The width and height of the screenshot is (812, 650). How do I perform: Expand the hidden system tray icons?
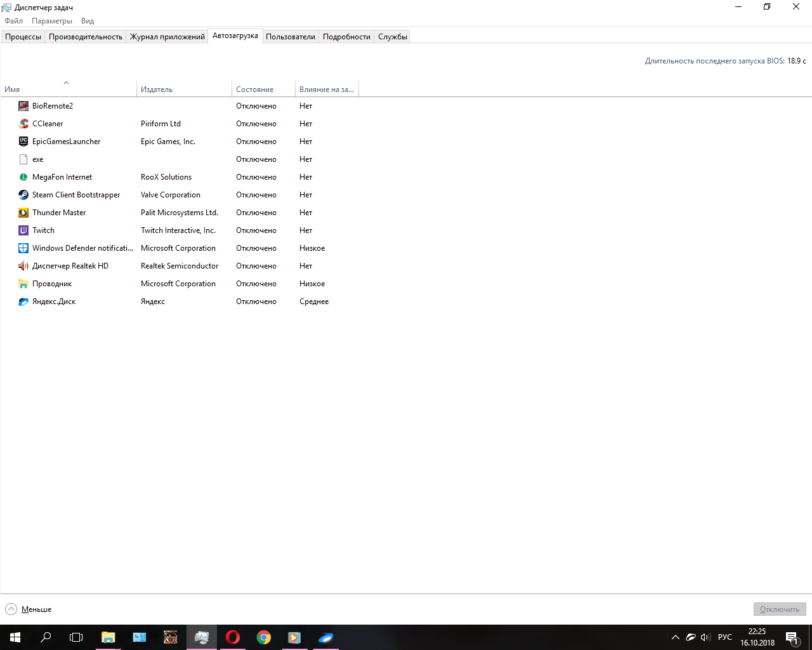pos(675,637)
